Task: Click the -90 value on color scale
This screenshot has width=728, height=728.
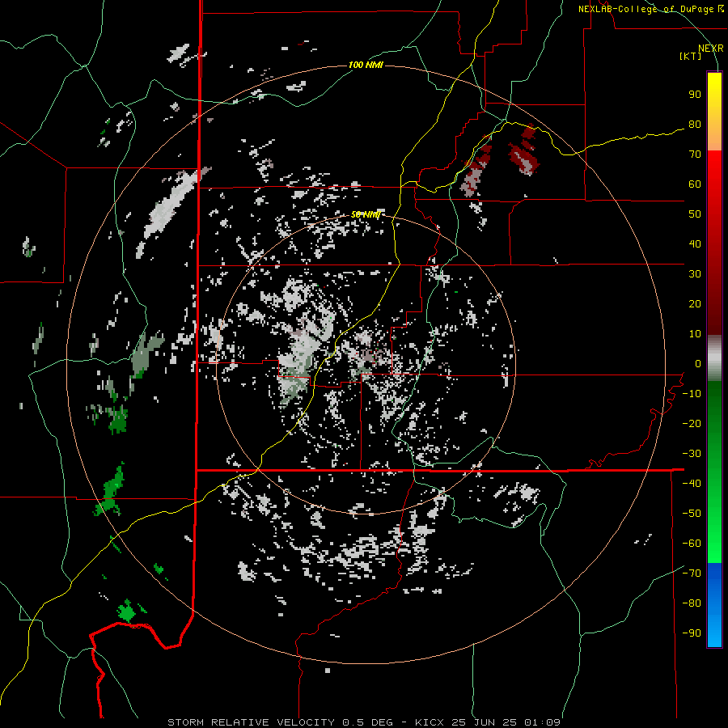Action: click(692, 633)
